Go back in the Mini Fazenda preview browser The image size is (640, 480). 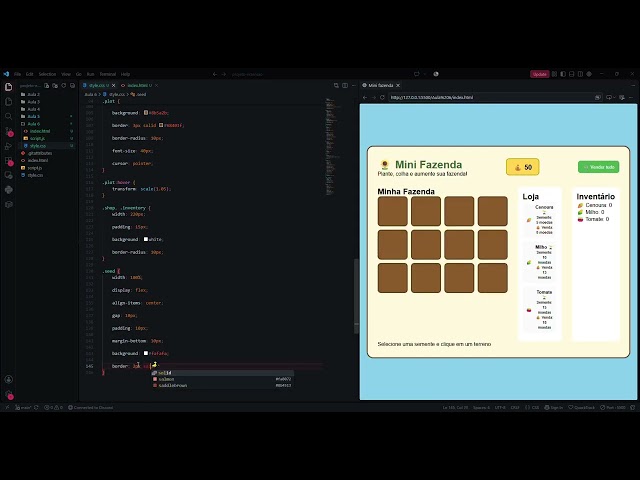click(365, 98)
